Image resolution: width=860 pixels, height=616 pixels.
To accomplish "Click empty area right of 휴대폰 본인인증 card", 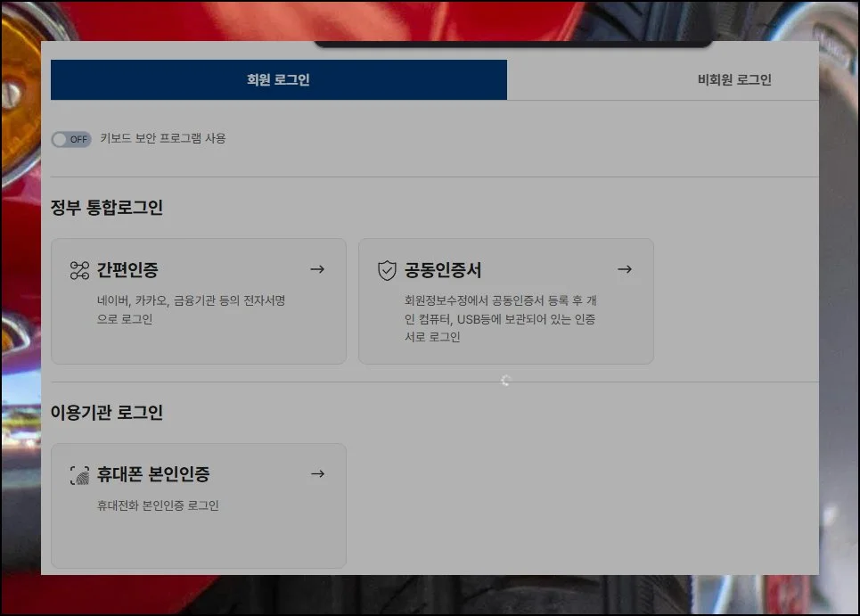I will point(579,505).
